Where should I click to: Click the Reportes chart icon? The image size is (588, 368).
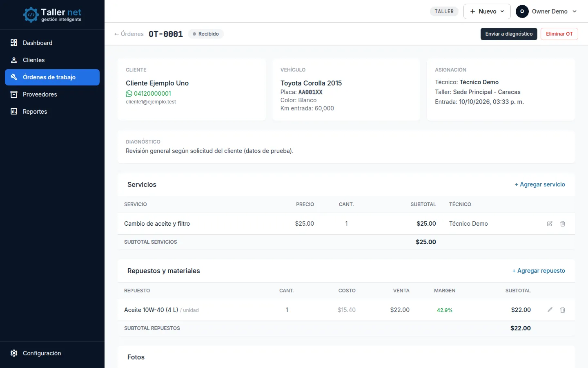click(x=14, y=111)
